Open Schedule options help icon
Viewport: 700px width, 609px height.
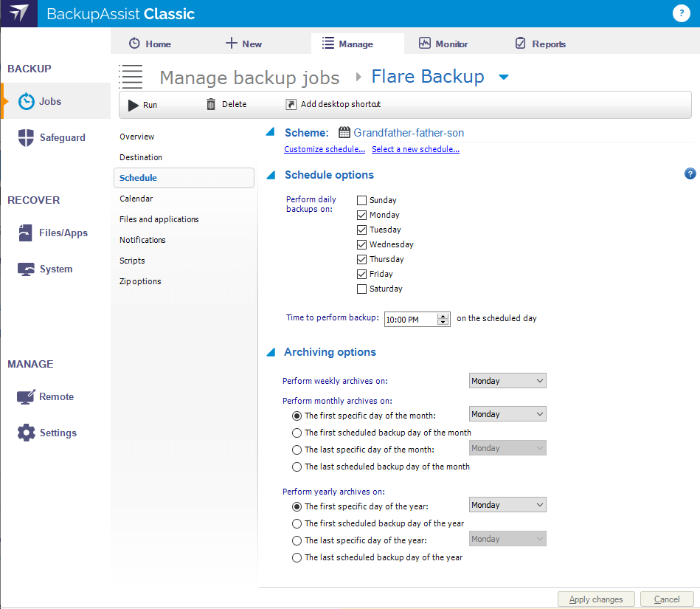690,173
